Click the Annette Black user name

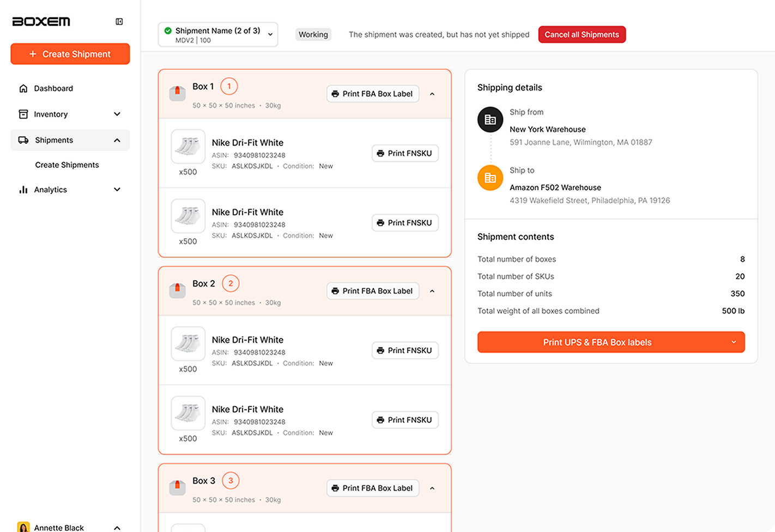pyautogui.click(x=59, y=528)
